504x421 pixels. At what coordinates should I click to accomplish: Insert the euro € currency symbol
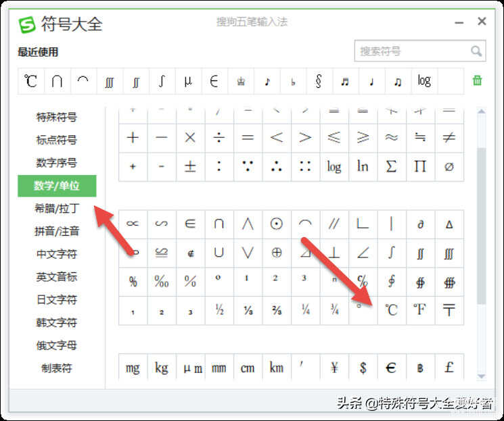click(x=392, y=368)
